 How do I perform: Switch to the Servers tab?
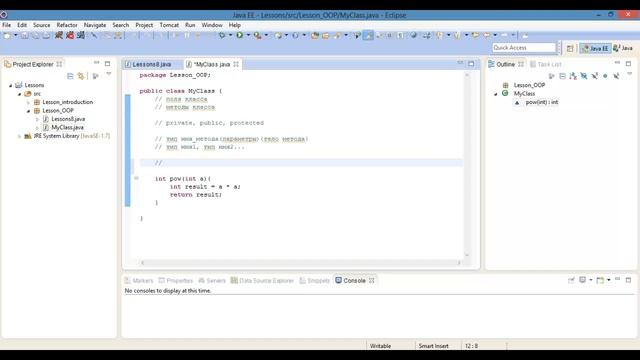point(212,280)
